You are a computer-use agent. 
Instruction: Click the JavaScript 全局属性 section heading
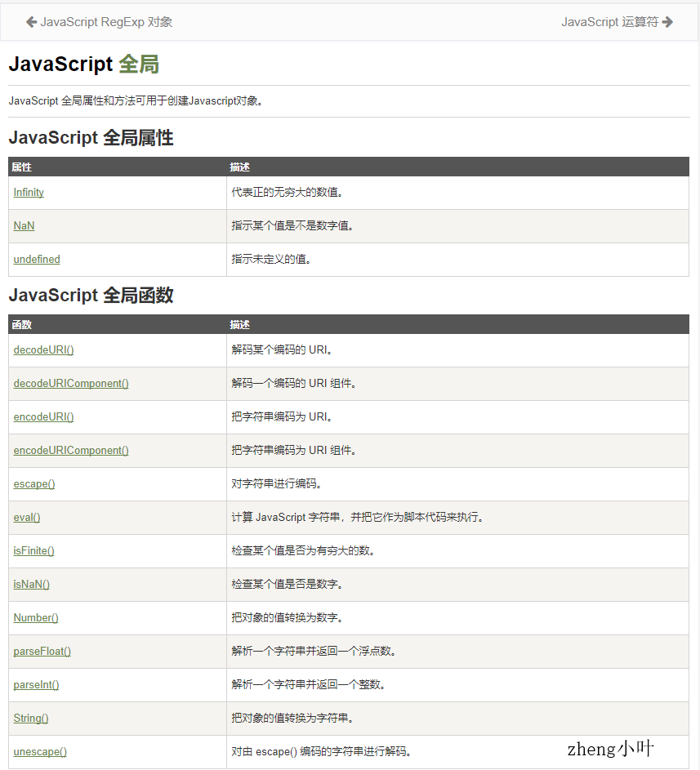click(91, 138)
